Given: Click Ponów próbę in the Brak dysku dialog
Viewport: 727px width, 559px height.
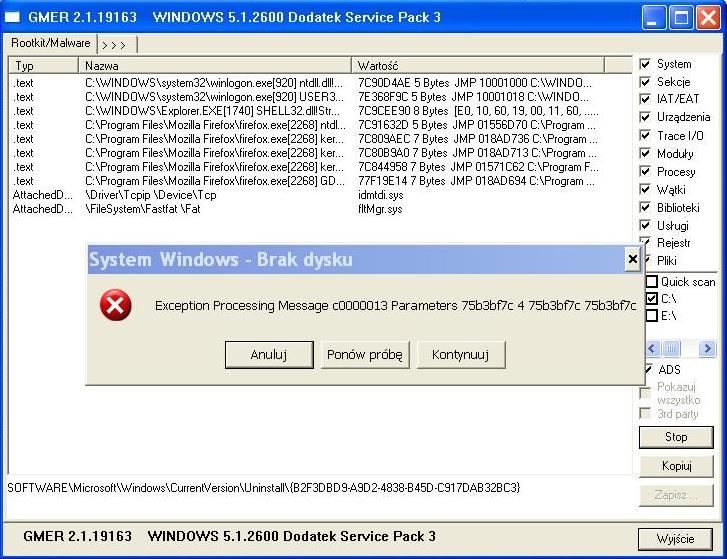Looking at the screenshot, I should (365, 355).
